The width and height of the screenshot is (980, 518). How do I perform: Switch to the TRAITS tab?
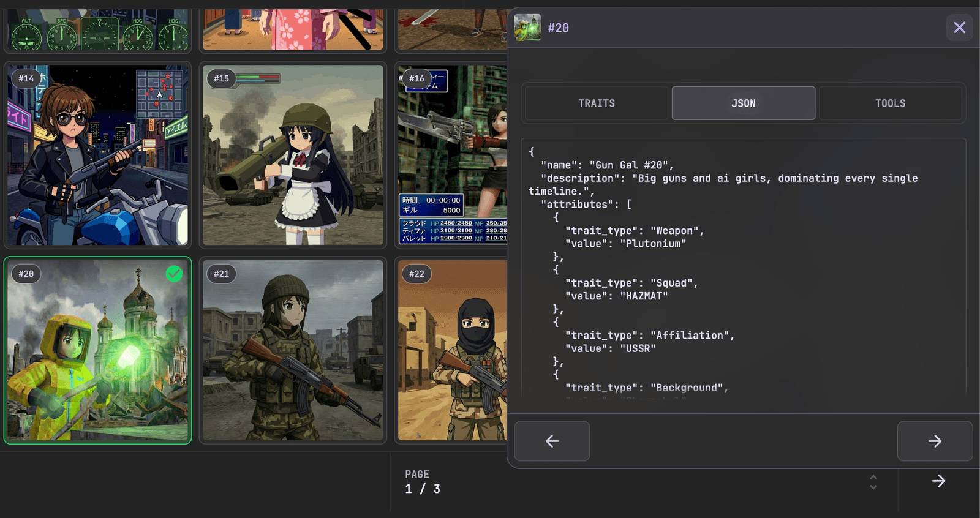pos(597,103)
